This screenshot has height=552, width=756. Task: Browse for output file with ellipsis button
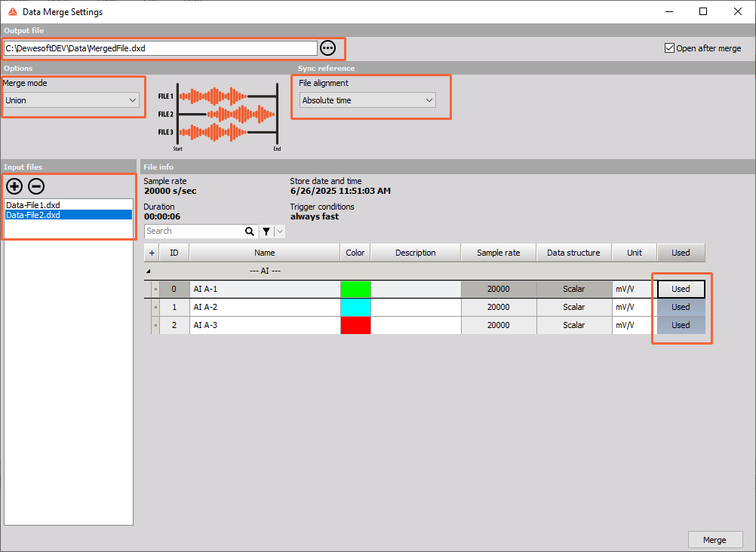click(327, 47)
